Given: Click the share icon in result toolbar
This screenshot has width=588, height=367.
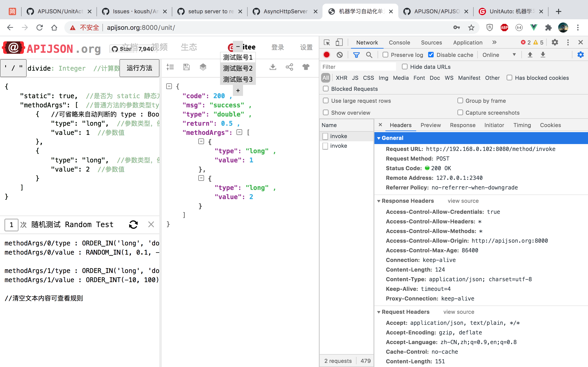Looking at the screenshot, I should coord(289,67).
